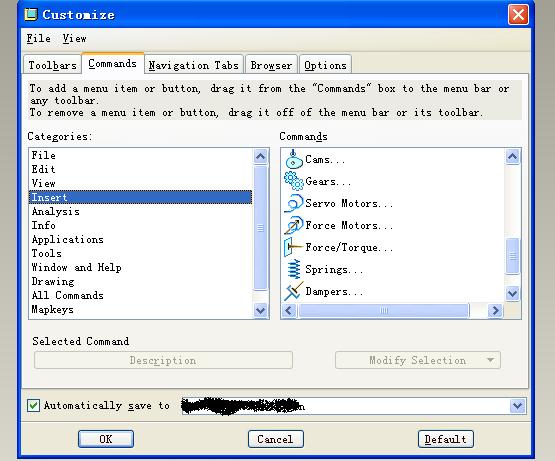Open the File menu

tap(39, 38)
